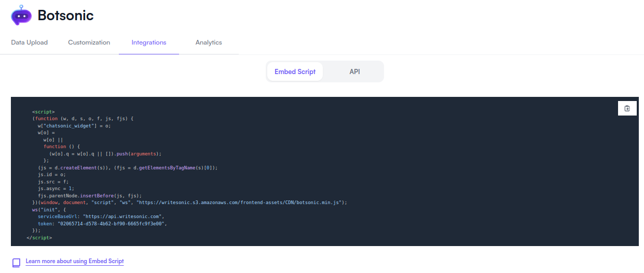The image size is (644, 273).
Task: Click the opening <script> tag line
Action: coord(43,111)
